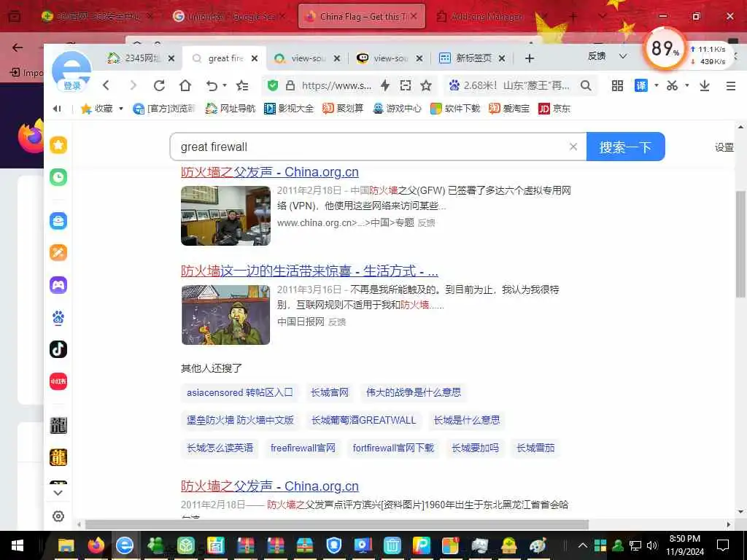747x560 pixels.
Task: Switch to the 新标签页 tab
Action: click(472, 58)
